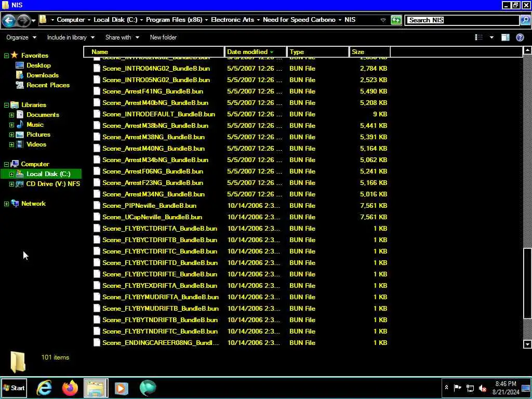Sort files by the Size column
Screen dimensions: 532x399
click(x=369, y=52)
